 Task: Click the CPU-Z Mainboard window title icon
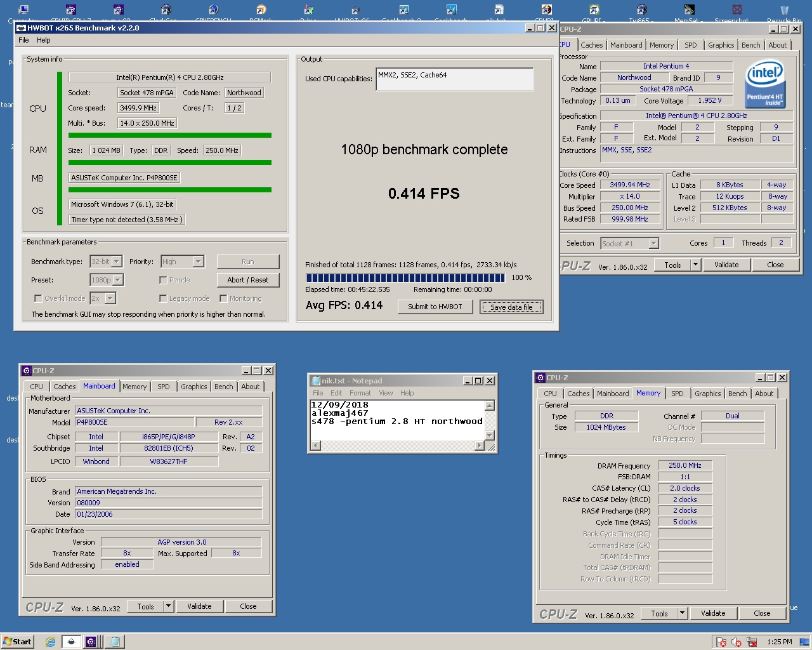(27, 371)
